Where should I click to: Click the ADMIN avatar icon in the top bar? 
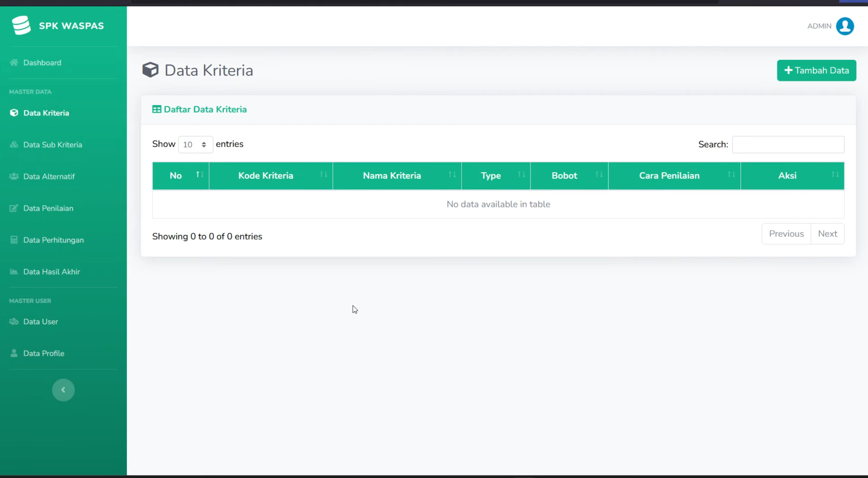click(845, 26)
